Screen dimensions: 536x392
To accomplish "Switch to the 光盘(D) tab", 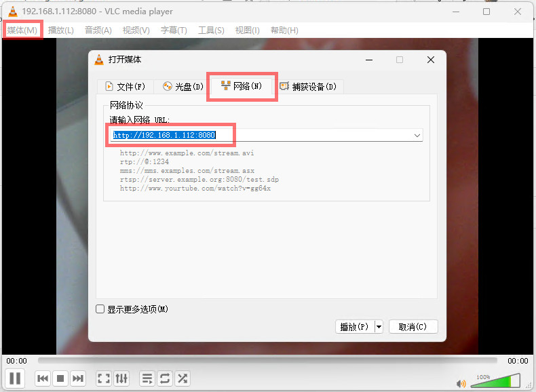I will [183, 87].
